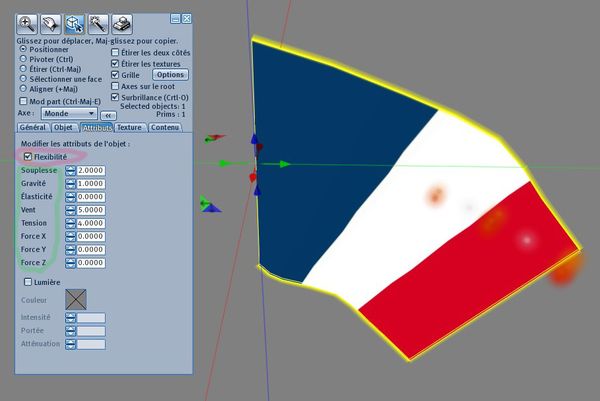Open the Axe Monde dropdown
Screen dimensions: 600x401
pyautogui.click(x=69, y=113)
